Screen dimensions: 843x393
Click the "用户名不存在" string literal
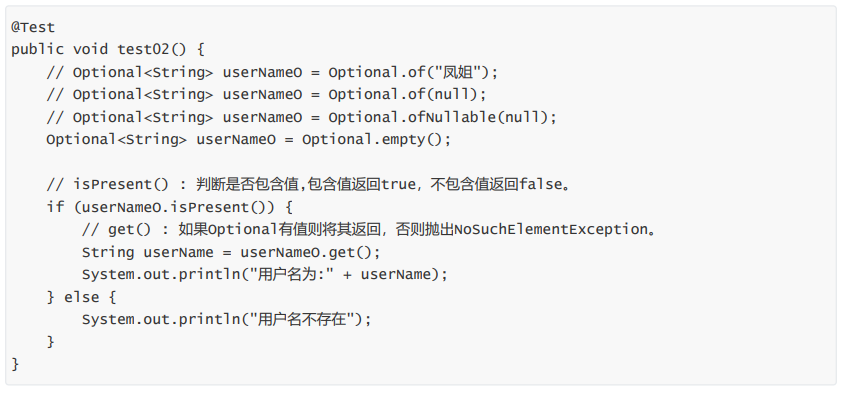(x=305, y=320)
